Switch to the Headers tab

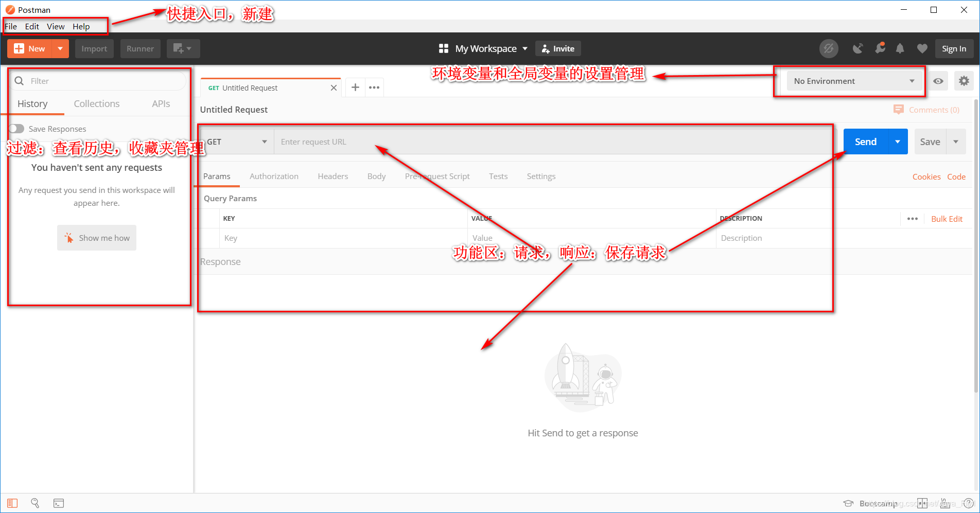coord(333,176)
